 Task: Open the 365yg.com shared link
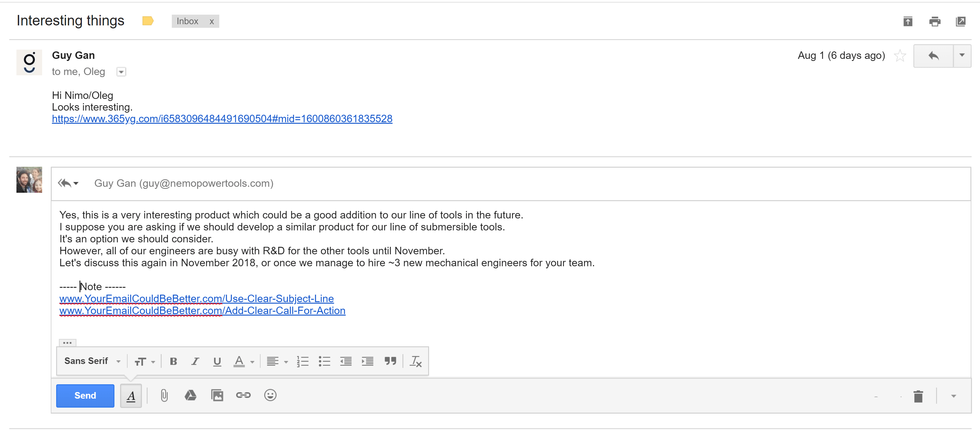pyautogui.click(x=221, y=119)
